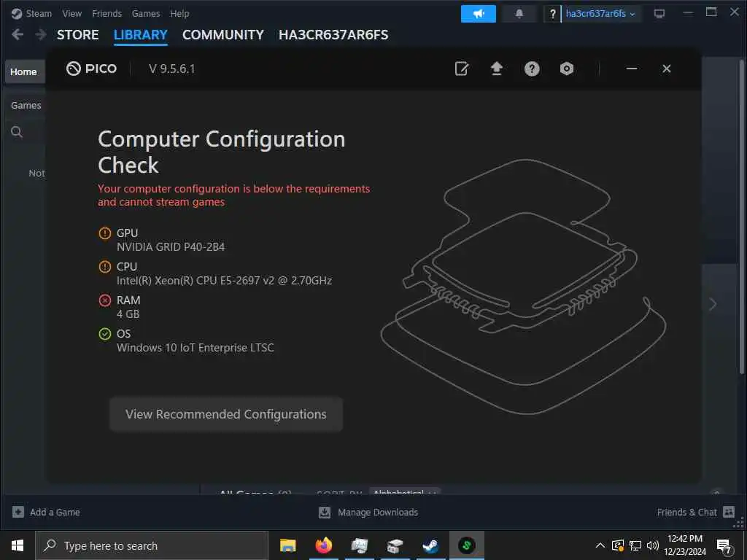747x560 pixels.
Task: Click the version label V 9.5.6.1
Action: pyautogui.click(x=171, y=69)
